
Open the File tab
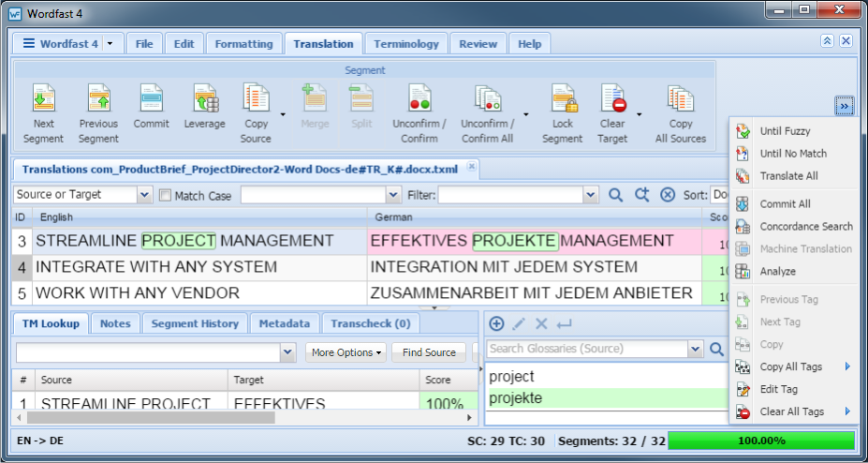point(144,44)
